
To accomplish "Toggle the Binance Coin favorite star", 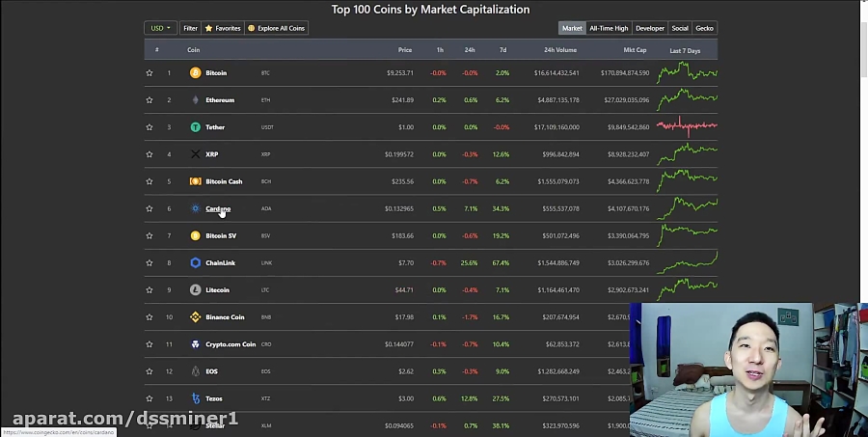I will [149, 316].
